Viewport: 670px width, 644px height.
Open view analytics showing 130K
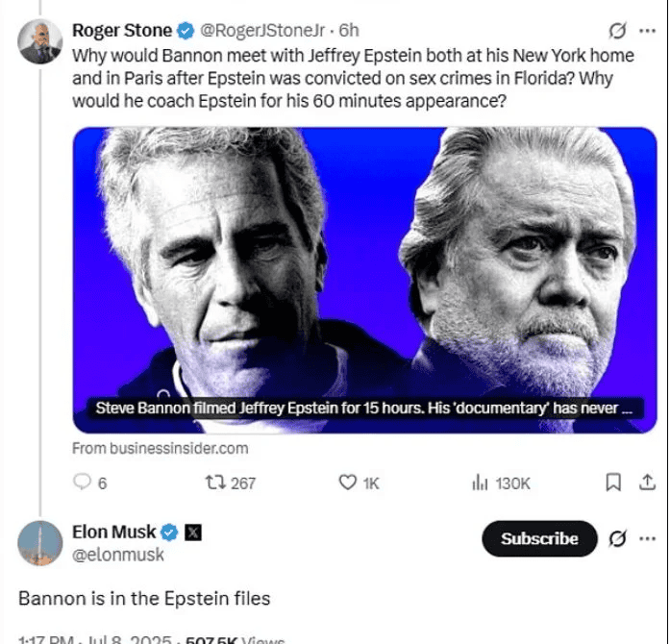coord(481,483)
